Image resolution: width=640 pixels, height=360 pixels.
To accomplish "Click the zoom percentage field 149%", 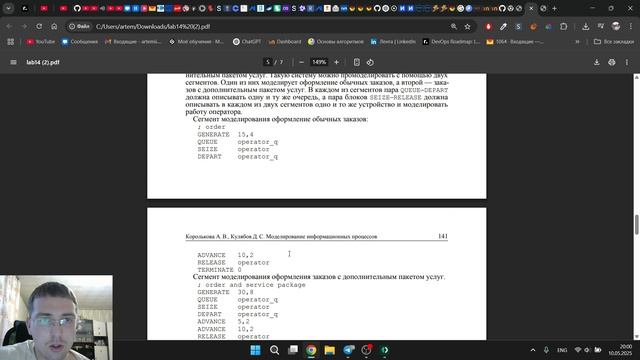I will 319,62.
